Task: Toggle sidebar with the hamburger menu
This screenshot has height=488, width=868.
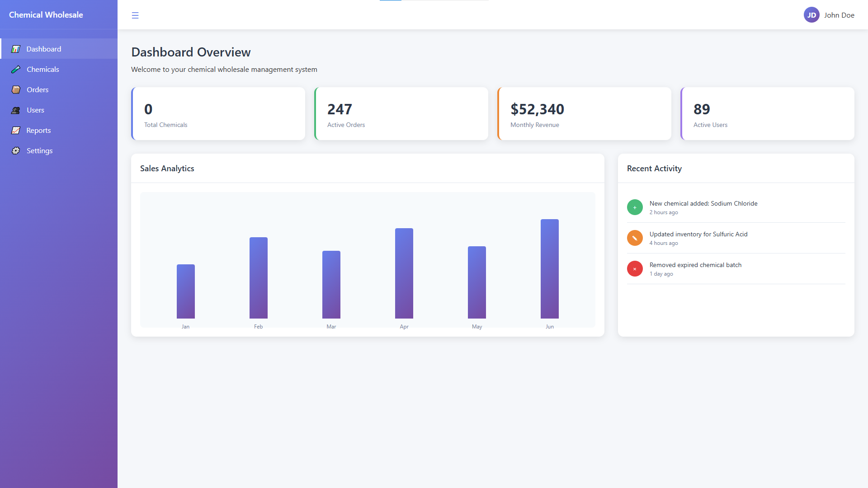Action: (x=135, y=15)
